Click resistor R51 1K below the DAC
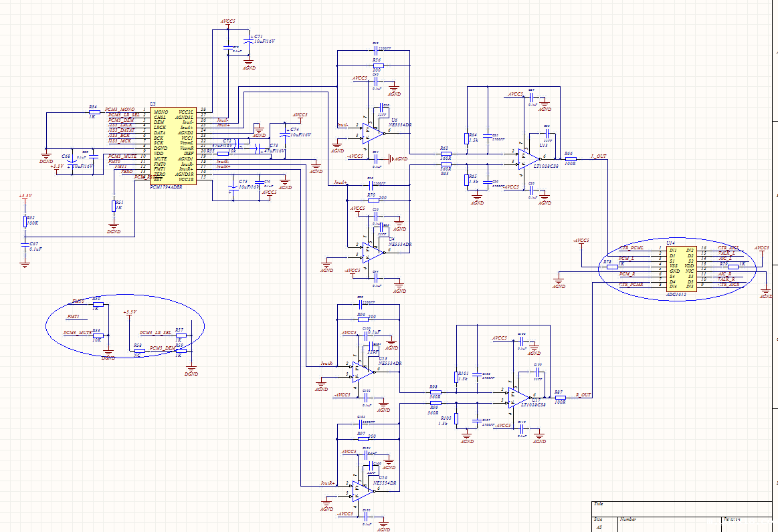 113,205
